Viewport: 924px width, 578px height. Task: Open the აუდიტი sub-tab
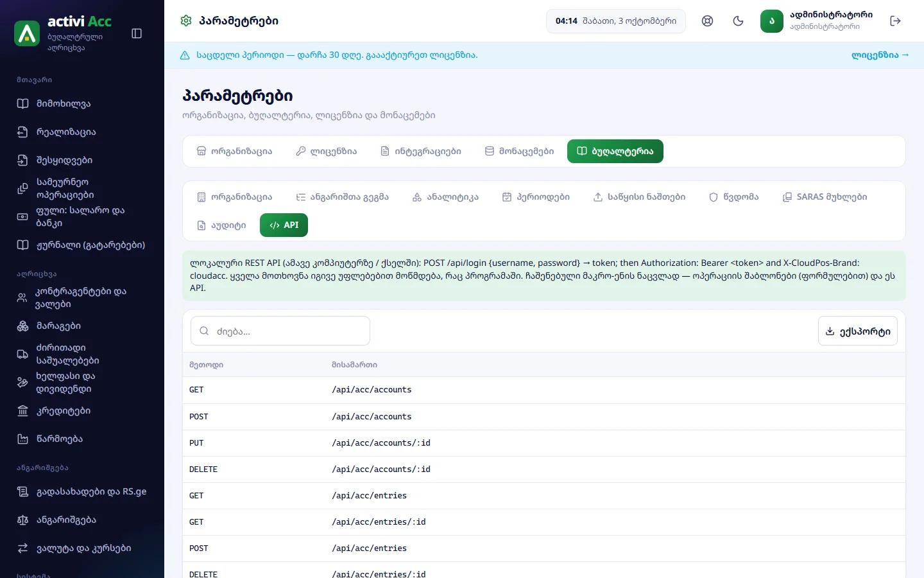click(x=221, y=225)
